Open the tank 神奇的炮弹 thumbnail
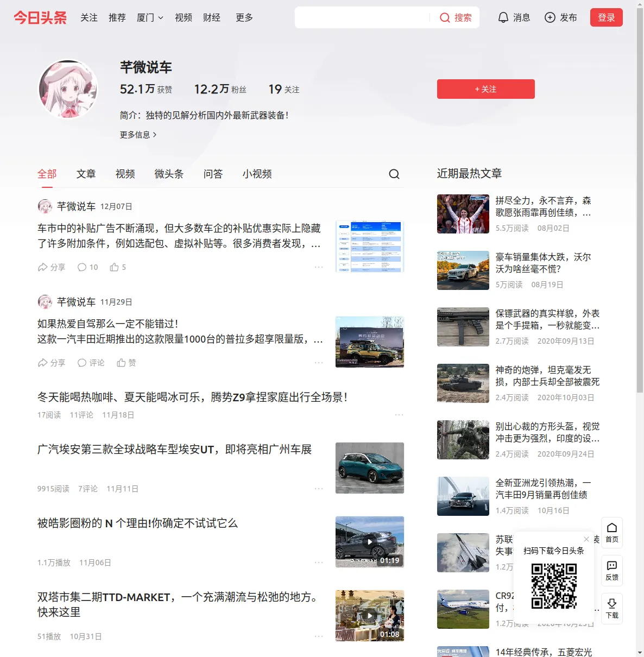Screen dimensions: 644x657 click(x=463, y=383)
